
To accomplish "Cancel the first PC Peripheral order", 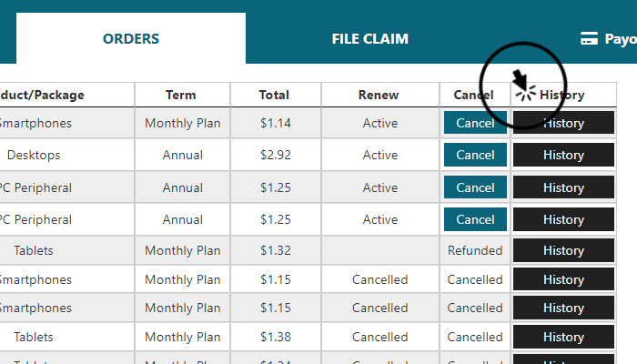I will tap(475, 187).
